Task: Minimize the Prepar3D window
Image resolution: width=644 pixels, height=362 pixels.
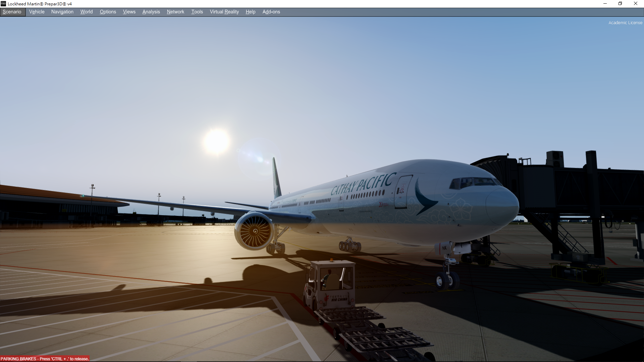Action: click(x=605, y=4)
